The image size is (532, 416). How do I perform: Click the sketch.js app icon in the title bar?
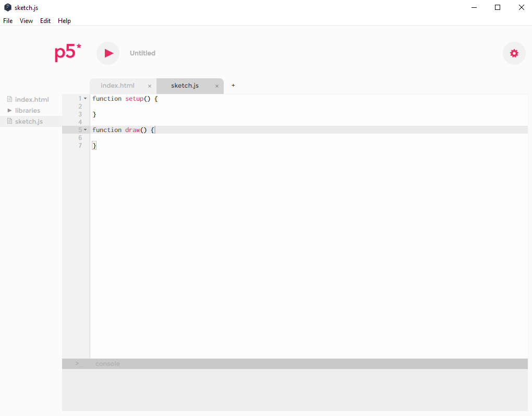click(x=8, y=7)
